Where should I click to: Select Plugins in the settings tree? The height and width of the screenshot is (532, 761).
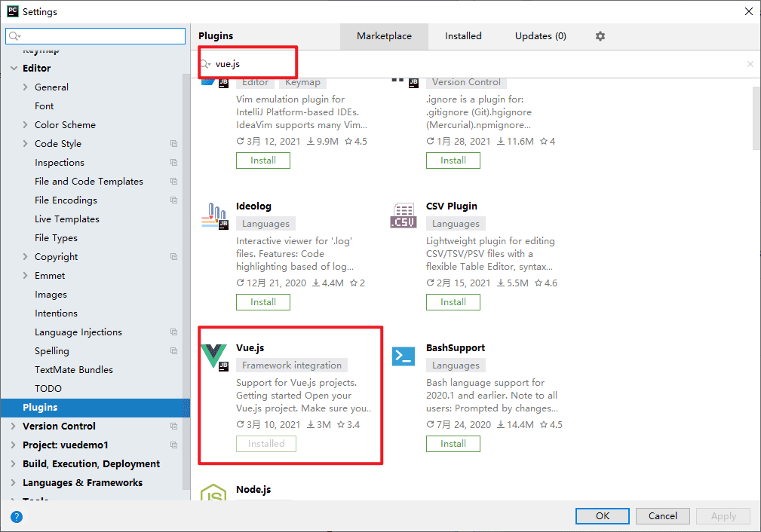coord(95,408)
